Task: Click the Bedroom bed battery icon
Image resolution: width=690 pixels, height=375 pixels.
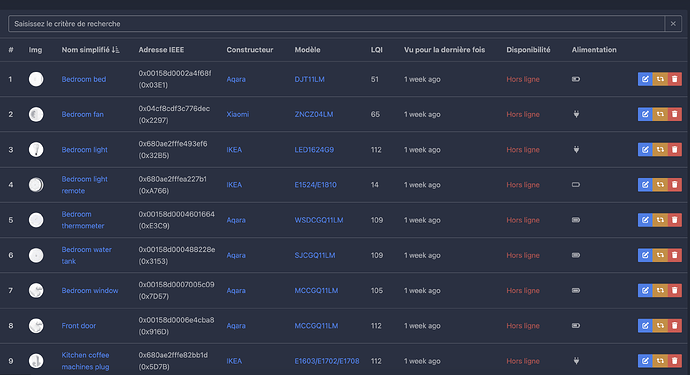Action: pyautogui.click(x=576, y=79)
